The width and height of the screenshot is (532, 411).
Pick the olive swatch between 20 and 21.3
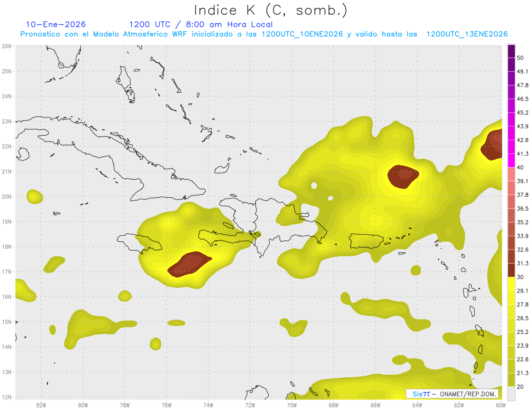click(511, 379)
